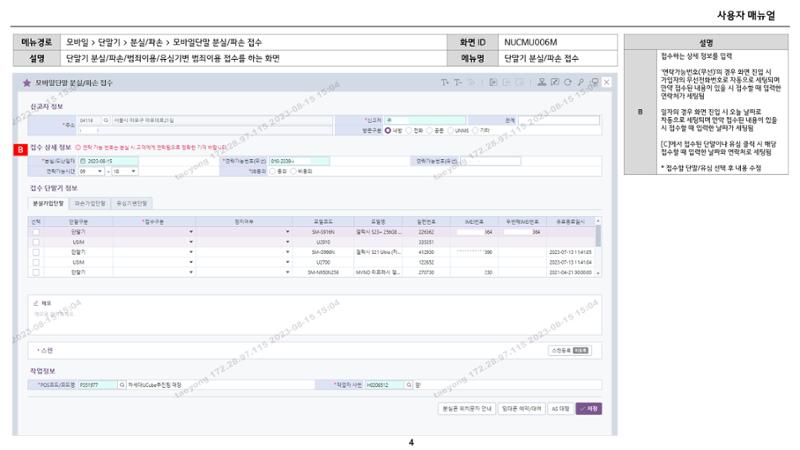Screen dimensions: 800x450
Task: Click the 연락가능번호(유선) input field
Action: coord(490,161)
